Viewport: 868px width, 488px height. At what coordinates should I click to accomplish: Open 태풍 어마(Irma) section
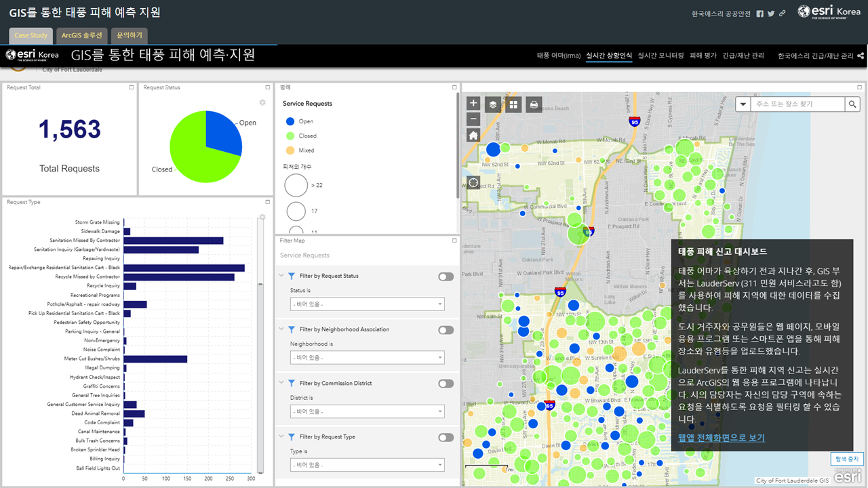(x=558, y=56)
